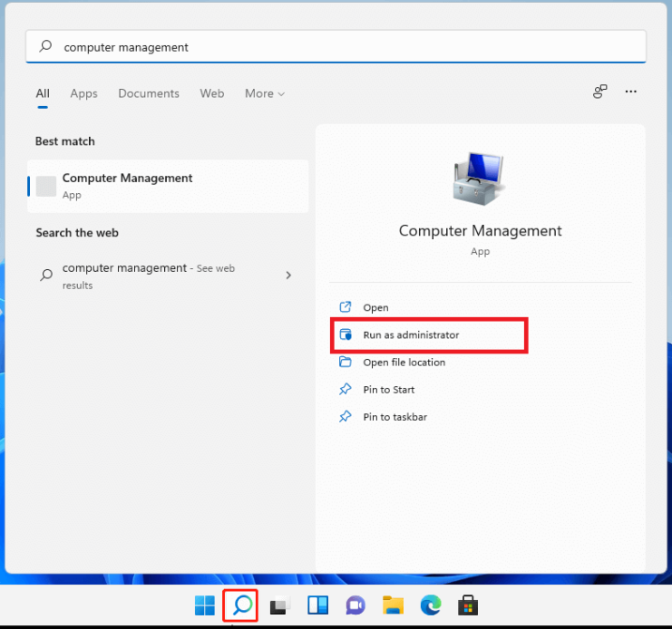Expand the More filter dropdown

click(264, 93)
